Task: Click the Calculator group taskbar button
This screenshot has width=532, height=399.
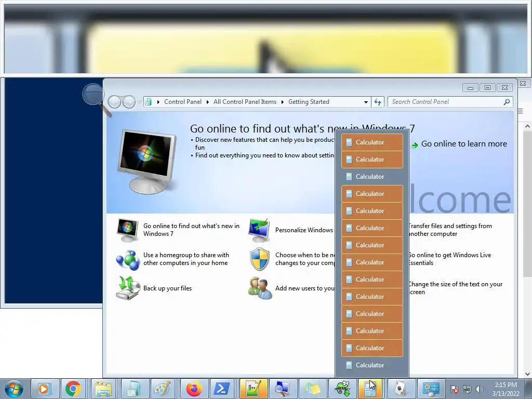Action: (370, 389)
